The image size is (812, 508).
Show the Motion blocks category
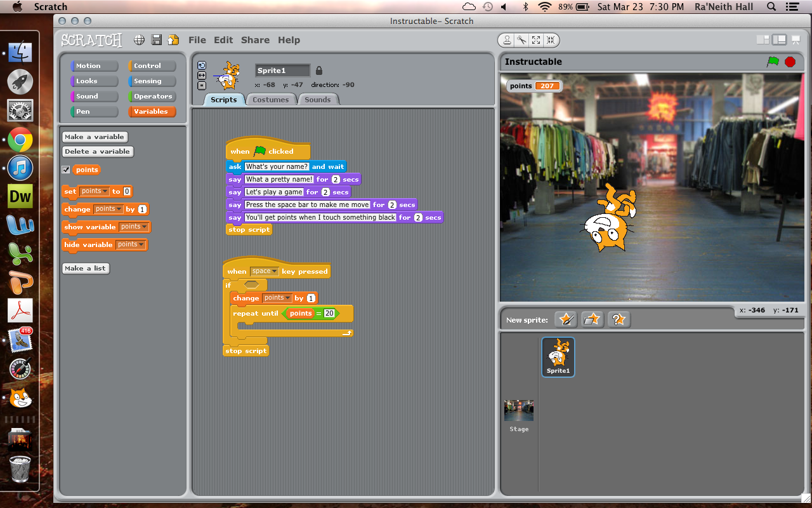click(94, 66)
